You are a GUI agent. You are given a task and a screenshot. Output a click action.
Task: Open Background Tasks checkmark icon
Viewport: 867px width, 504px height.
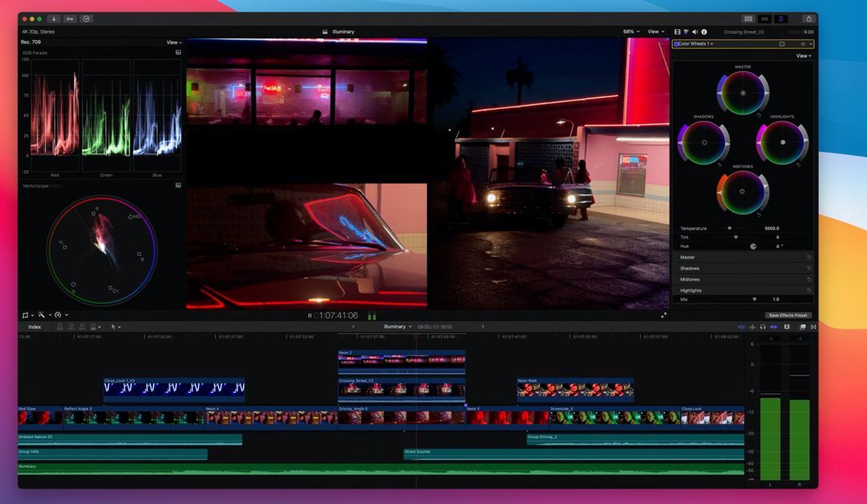pos(87,19)
